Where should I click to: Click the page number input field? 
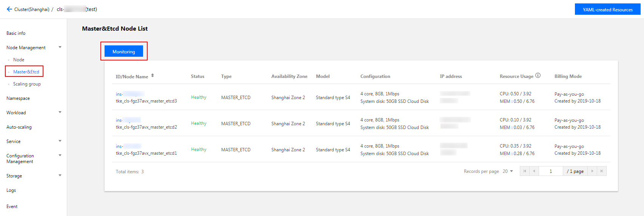tap(551, 171)
